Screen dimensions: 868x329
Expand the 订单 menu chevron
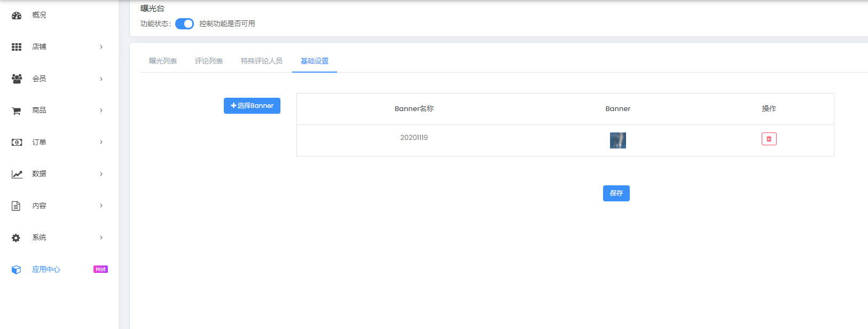pos(101,142)
